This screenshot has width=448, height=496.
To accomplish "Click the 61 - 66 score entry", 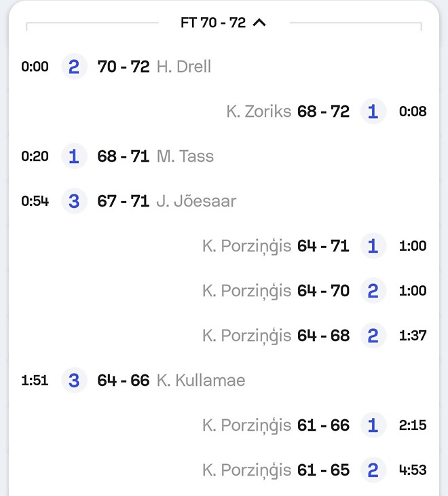I will tap(323, 425).
